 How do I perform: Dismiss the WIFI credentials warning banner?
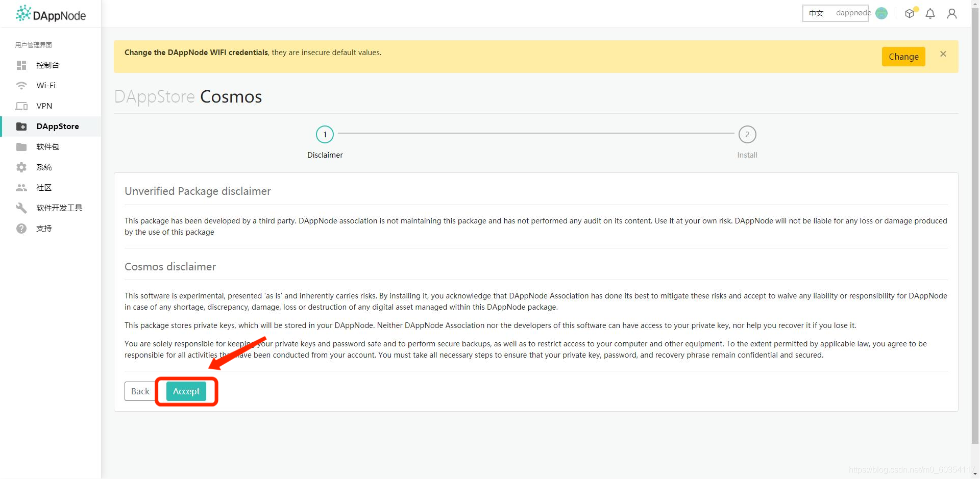pyautogui.click(x=943, y=54)
